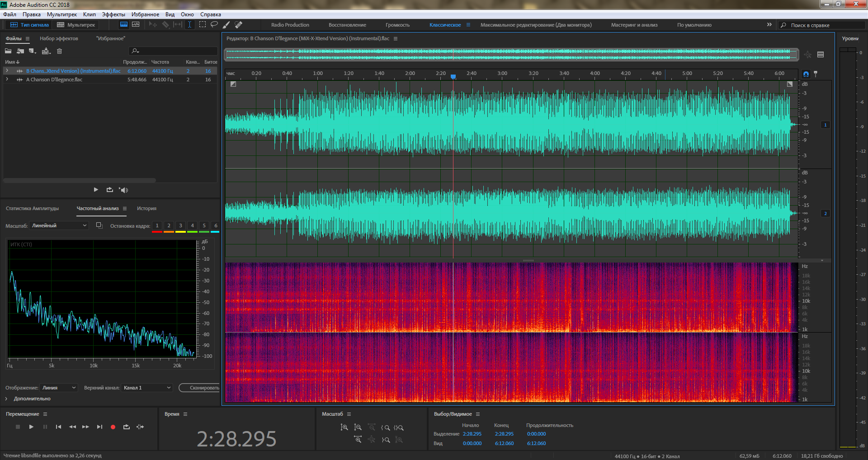Image resolution: width=868 pixels, height=460 pixels.
Task: Open file with folder icon in Files panel
Action: [8, 51]
